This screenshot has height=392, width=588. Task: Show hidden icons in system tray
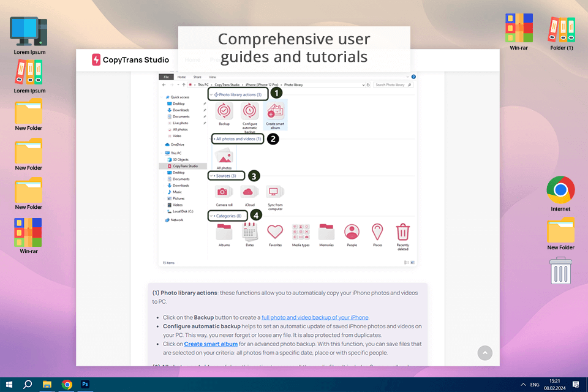tap(522, 385)
